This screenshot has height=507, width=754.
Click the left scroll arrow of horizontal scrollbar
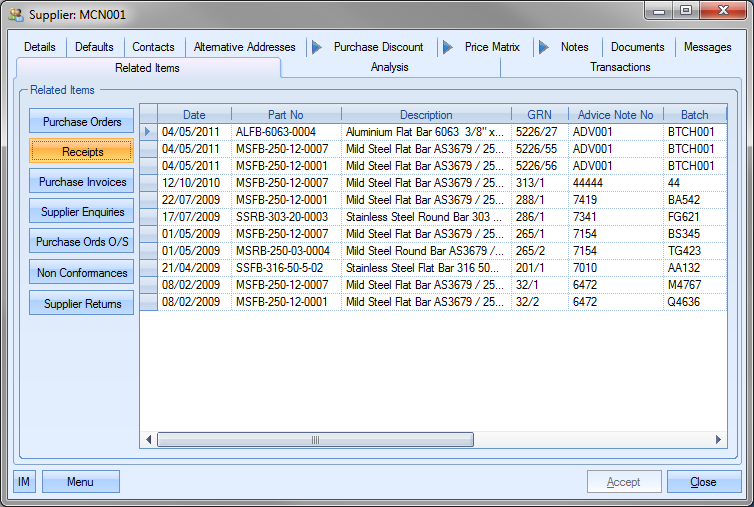[x=149, y=439]
